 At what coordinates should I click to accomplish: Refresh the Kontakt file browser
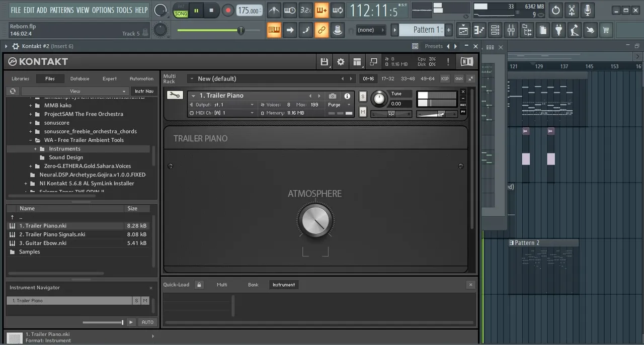coord(13,91)
